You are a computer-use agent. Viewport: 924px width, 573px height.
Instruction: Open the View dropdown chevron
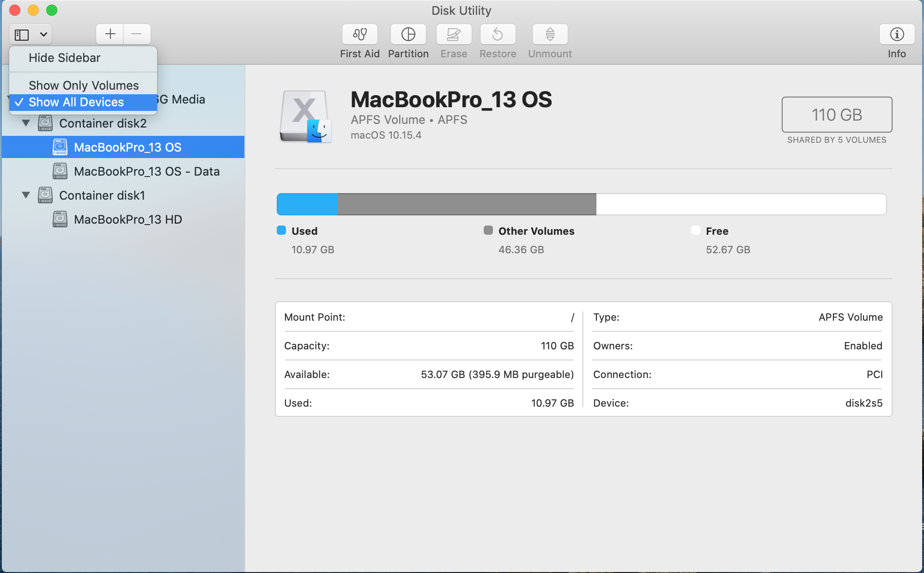point(43,35)
